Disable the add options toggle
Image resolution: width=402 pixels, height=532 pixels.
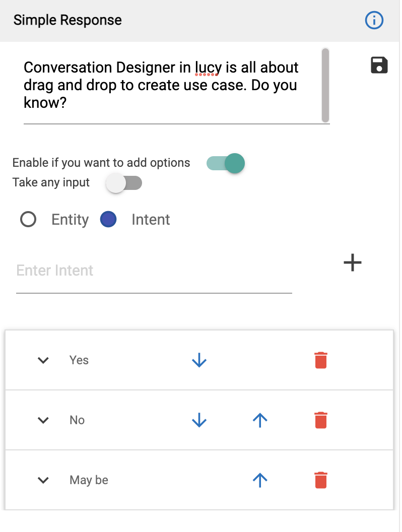tap(226, 163)
